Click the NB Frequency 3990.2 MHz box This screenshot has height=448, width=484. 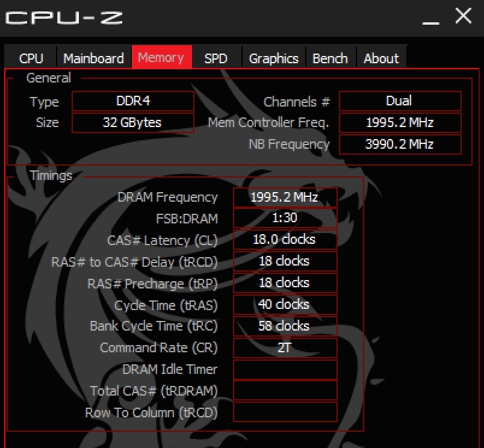click(400, 144)
